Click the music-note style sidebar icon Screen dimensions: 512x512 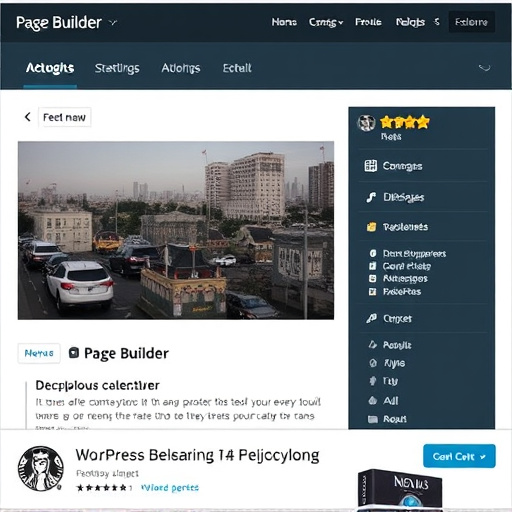coord(371,197)
